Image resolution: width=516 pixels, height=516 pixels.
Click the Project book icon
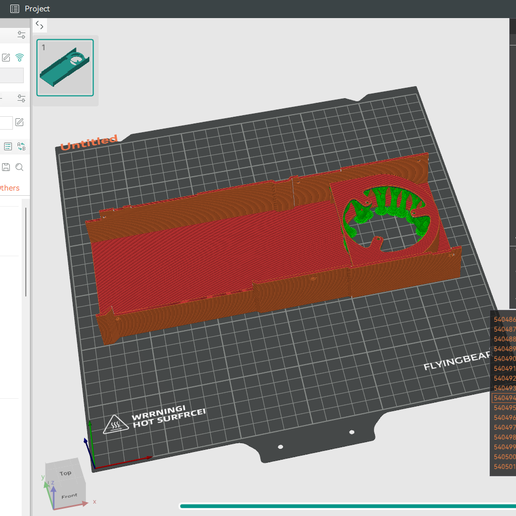(x=14, y=9)
